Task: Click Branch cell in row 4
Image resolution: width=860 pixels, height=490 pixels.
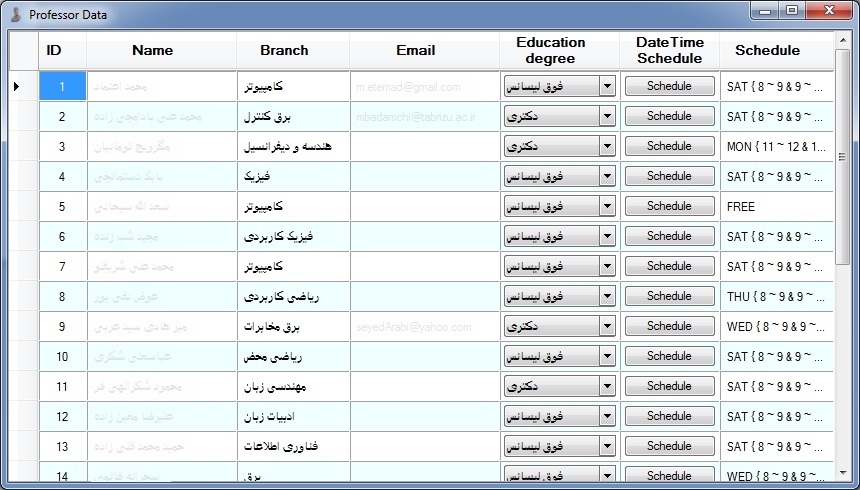Action: pyautogui.click(x=293, y=176)
